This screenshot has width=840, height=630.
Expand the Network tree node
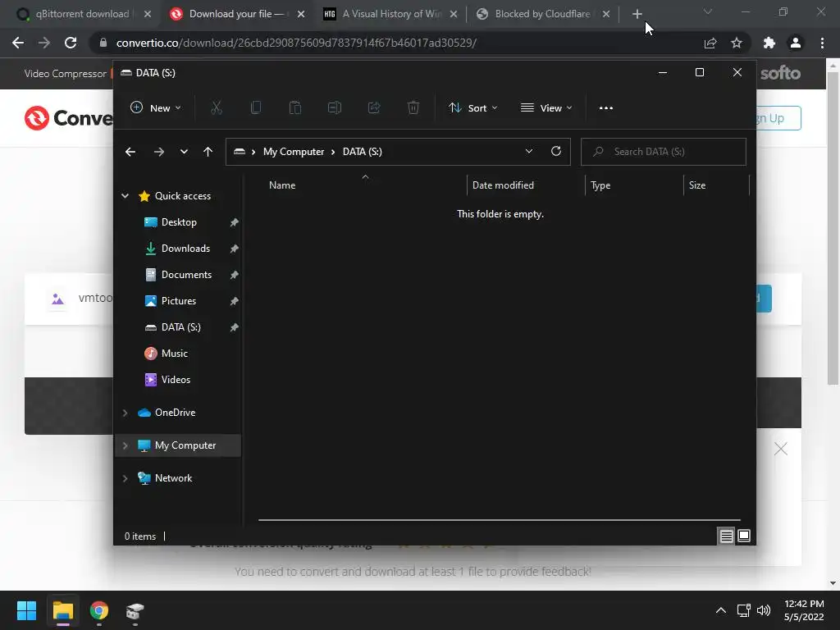point(125,478)
